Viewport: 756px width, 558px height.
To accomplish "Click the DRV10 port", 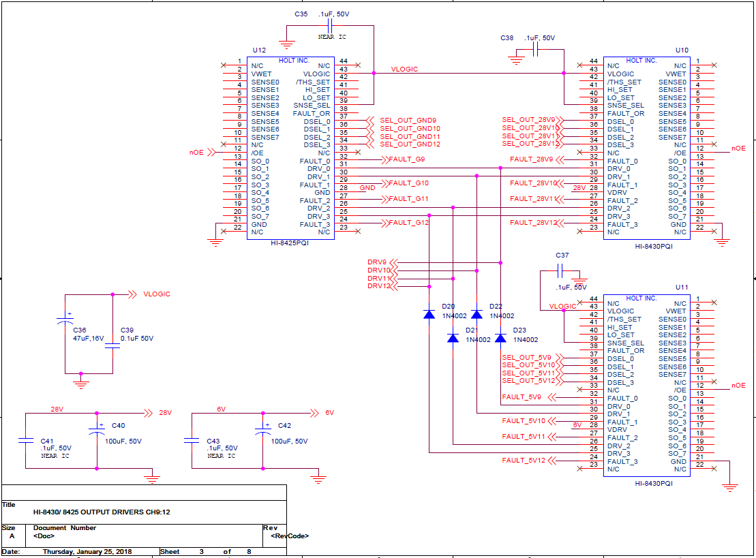I will tap(382, 270).
